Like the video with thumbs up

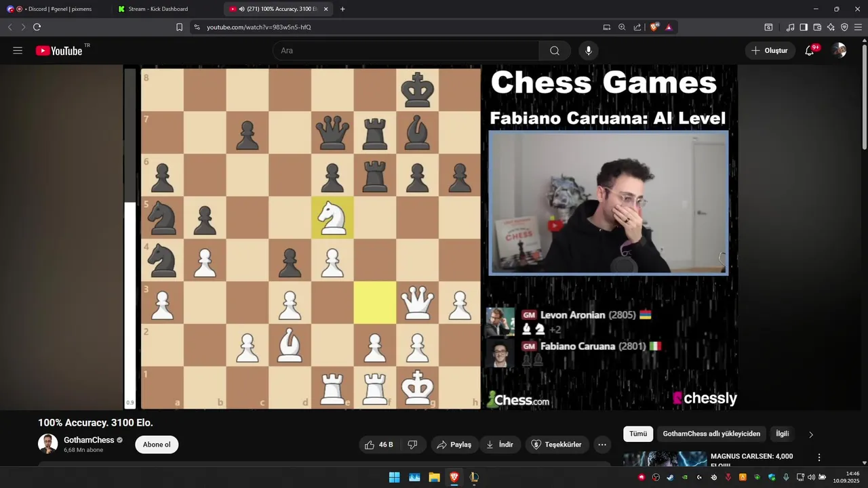pos(378,445)
